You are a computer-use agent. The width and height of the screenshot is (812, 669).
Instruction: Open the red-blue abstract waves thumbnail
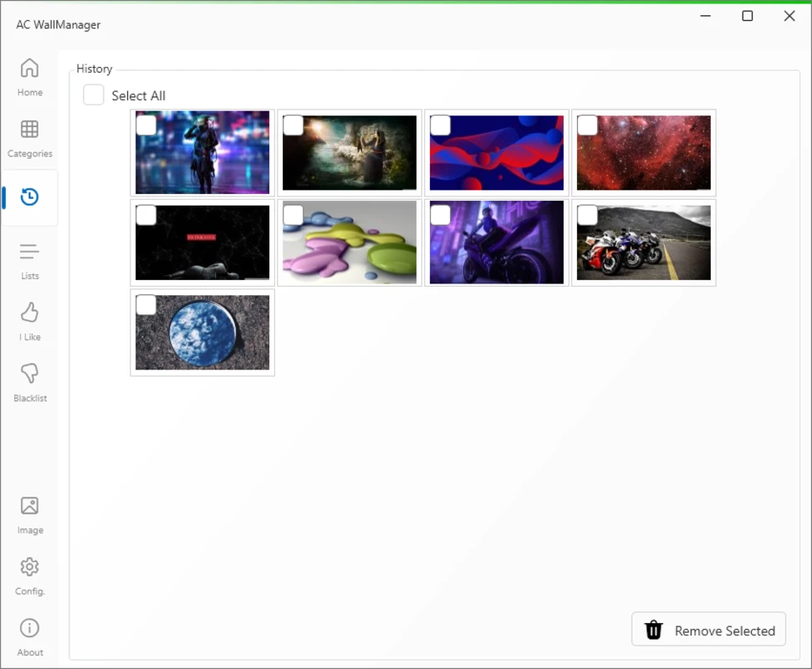pos(497,153)
